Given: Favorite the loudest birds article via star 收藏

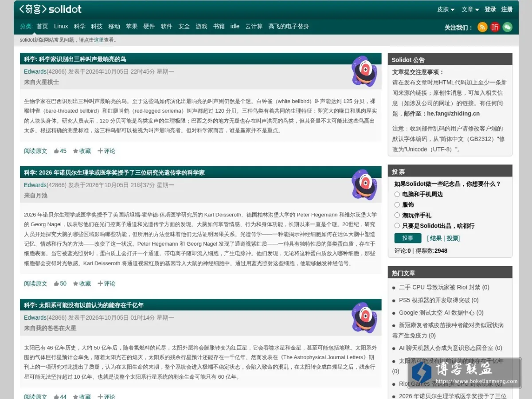Looking at the screenshot, I should coord(82,151).
